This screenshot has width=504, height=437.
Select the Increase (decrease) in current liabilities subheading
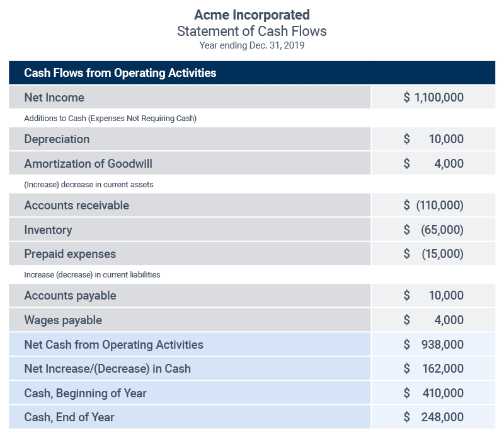92,275
